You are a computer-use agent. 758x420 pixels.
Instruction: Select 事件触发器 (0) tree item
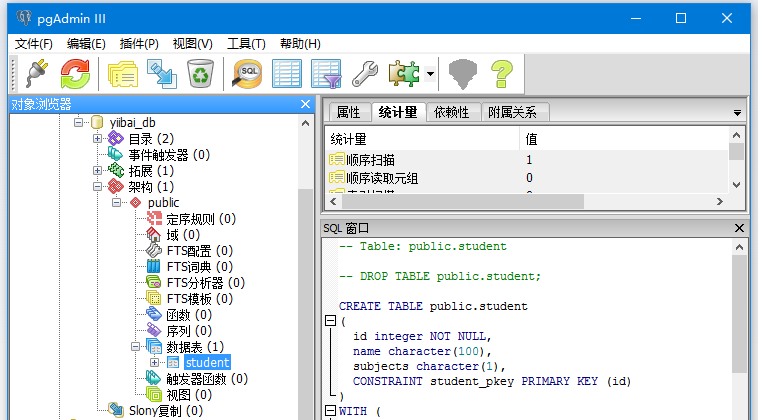(169, 155)
